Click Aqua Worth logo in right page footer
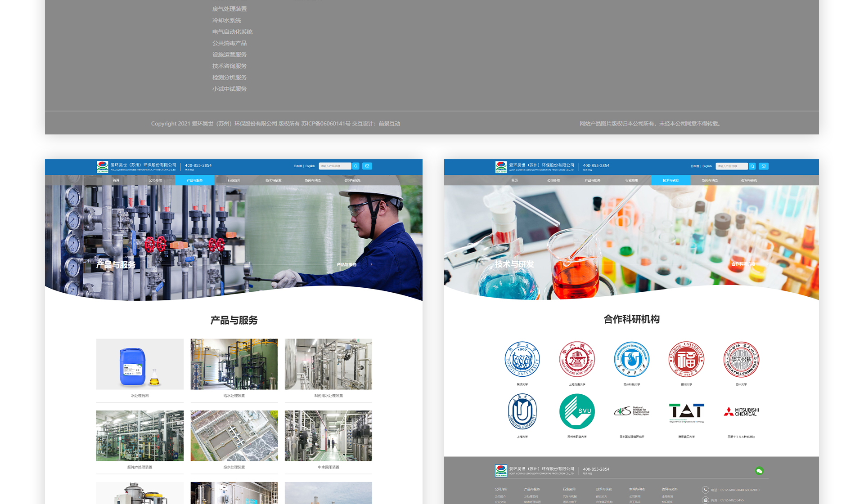Image resolution: width=864 pixels, height=504 pixels. 501,470
